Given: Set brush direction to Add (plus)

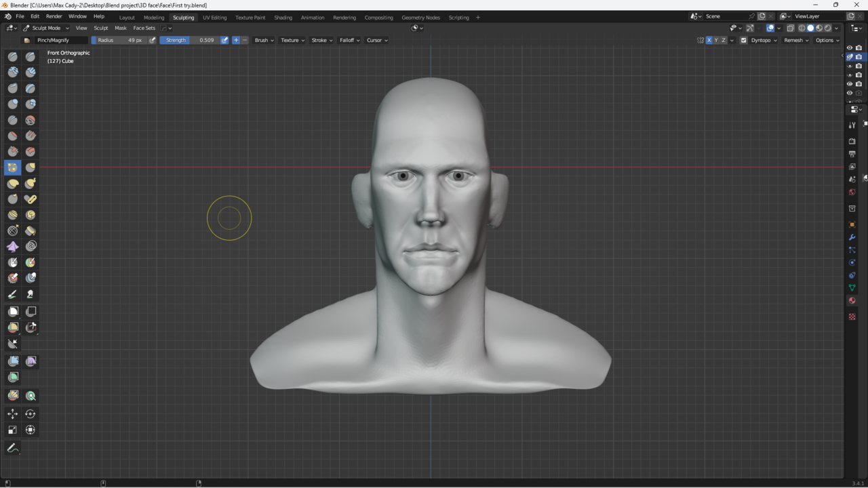Looking at the screenshot, I should [236, 40].
